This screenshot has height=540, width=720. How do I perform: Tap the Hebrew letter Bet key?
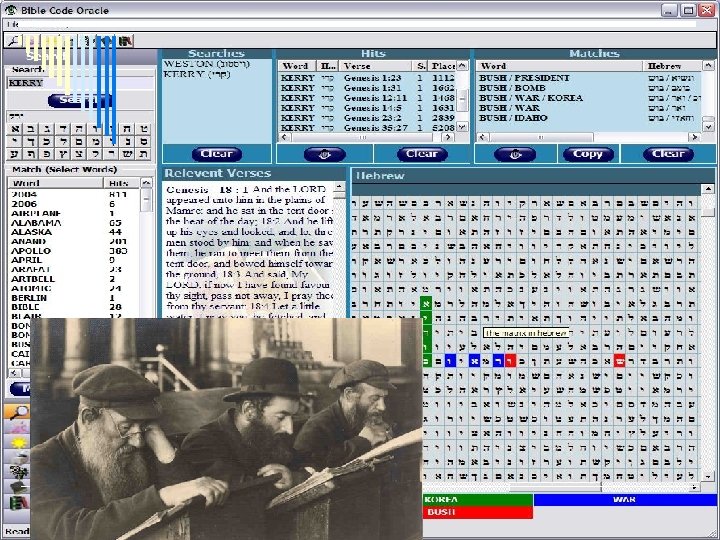[x=32, y=129]
